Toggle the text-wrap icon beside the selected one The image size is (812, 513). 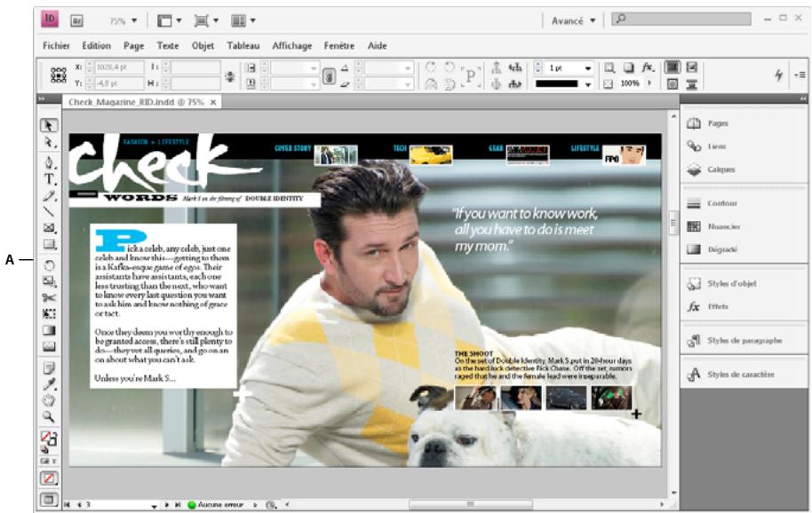click(692, 67)
